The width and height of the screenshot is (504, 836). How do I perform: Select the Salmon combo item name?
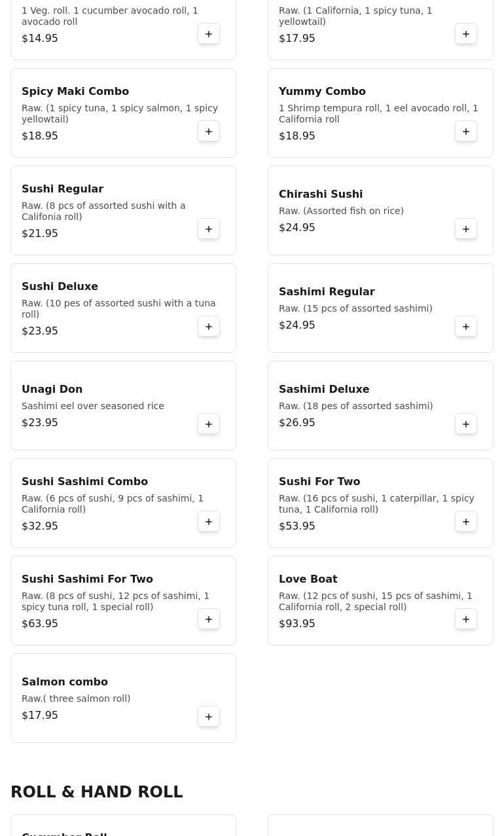point(64,682)
